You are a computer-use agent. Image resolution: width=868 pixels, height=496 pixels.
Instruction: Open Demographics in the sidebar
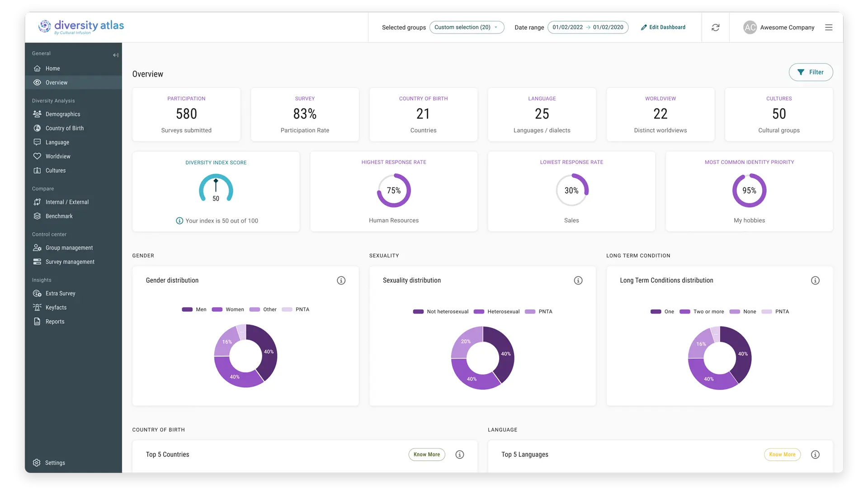73,114
